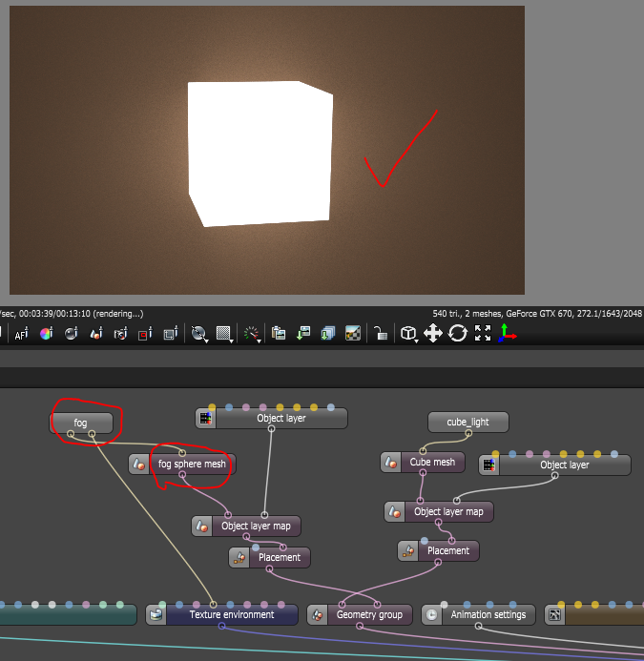Toggle world axis display

[508, 334]
